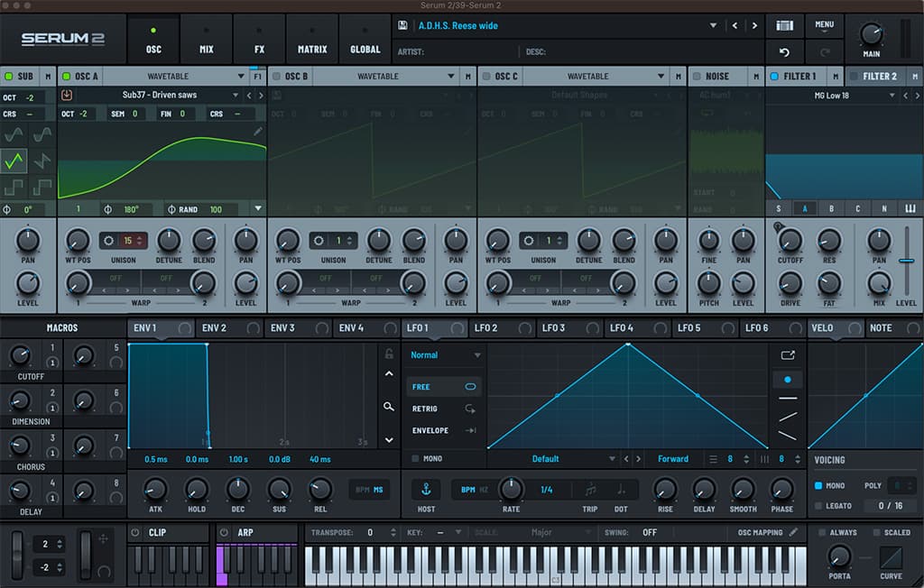Switch to the FX tab
The image size is (924, 588).
click(259, 40)
